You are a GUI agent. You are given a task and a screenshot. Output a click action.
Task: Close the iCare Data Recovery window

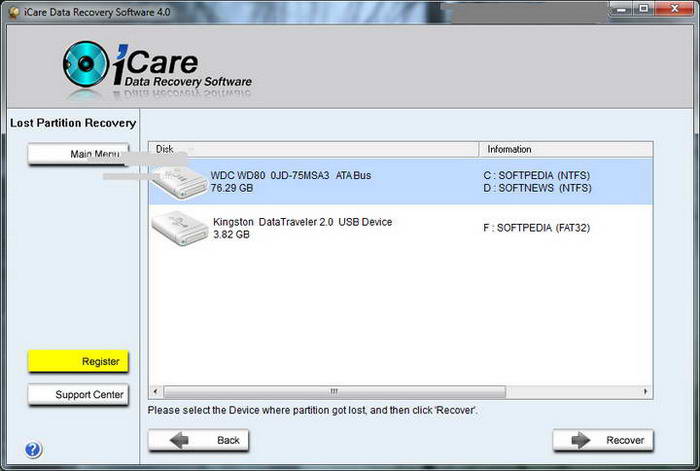pos(675,9)
